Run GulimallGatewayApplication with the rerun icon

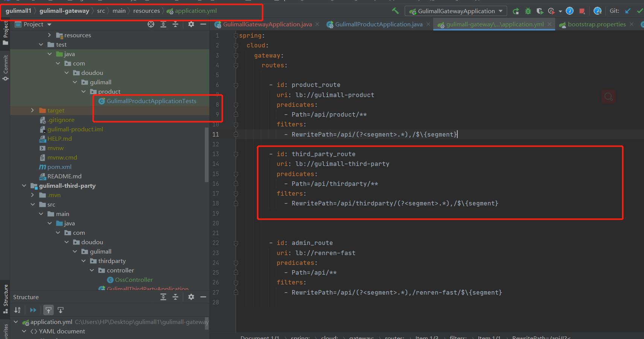tap(516, 11)
